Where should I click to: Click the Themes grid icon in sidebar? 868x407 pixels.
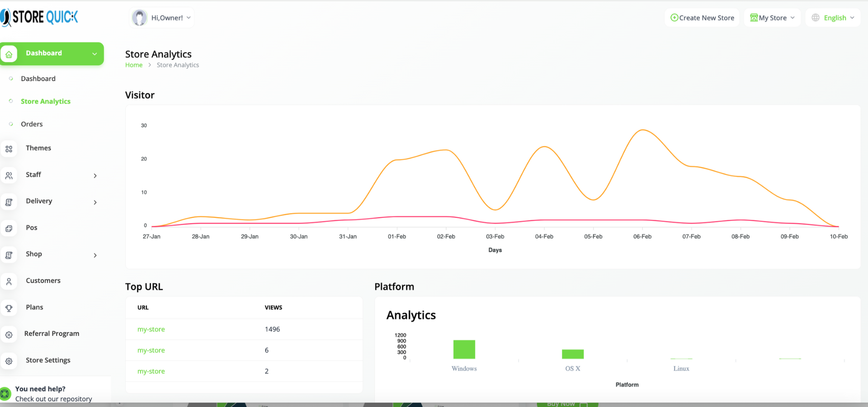[9, 149]
